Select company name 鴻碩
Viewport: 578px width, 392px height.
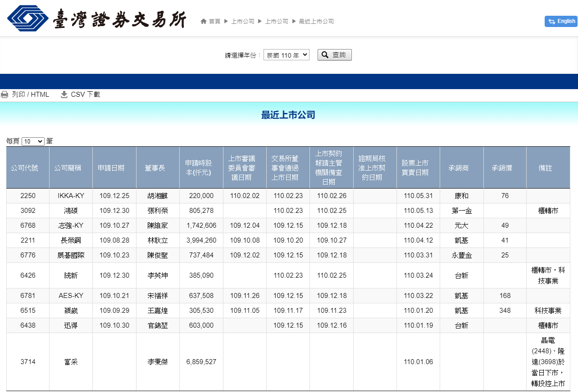point(71,211)
